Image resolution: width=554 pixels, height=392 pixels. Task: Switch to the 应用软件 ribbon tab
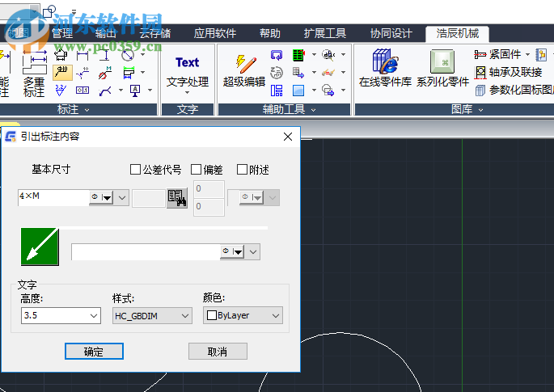click(x=215, y=34)
